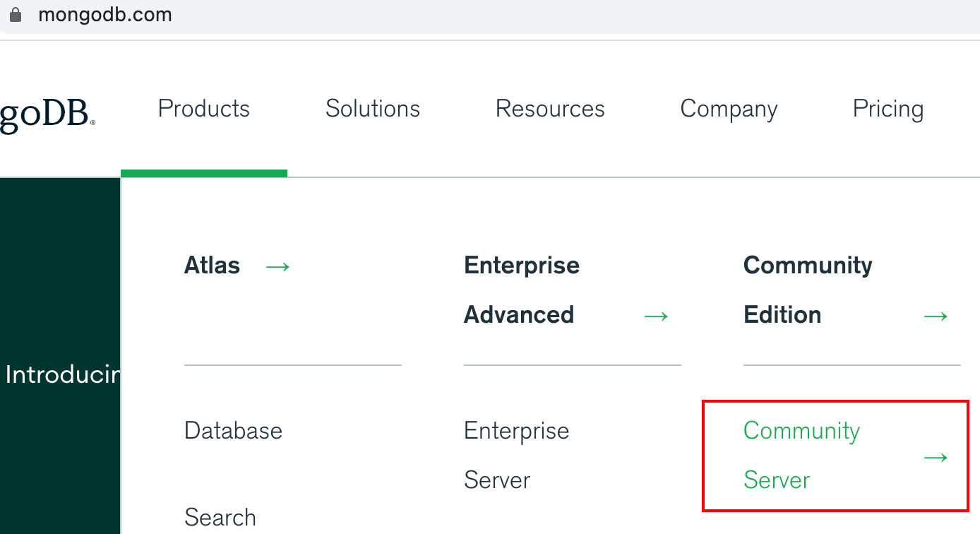Open the Company menu
This screenshot has width=980, height=534.
point(729,110)
